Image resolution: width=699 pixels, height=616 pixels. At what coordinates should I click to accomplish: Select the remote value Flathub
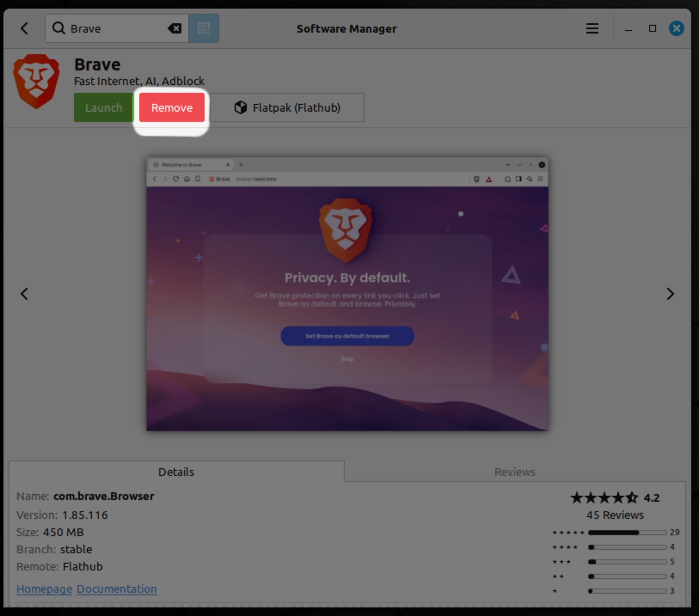click(x=83, y=567)
